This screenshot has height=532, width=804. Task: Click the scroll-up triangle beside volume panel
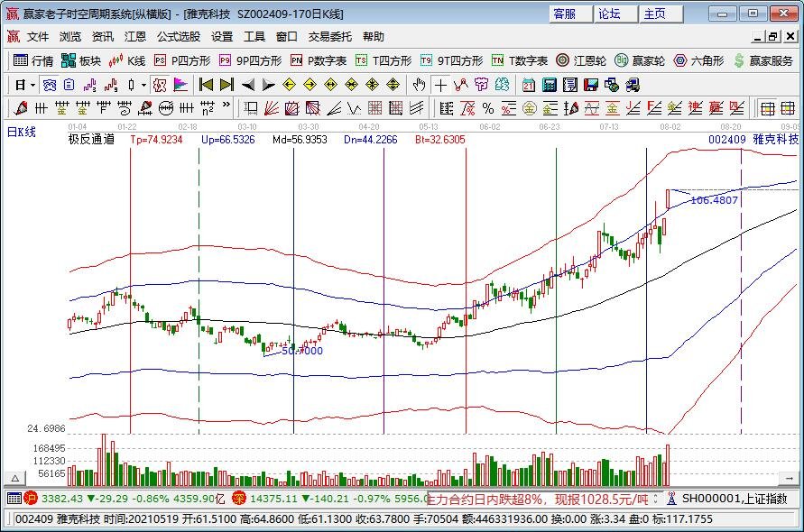pyautogui.click(x=14, y=477)
